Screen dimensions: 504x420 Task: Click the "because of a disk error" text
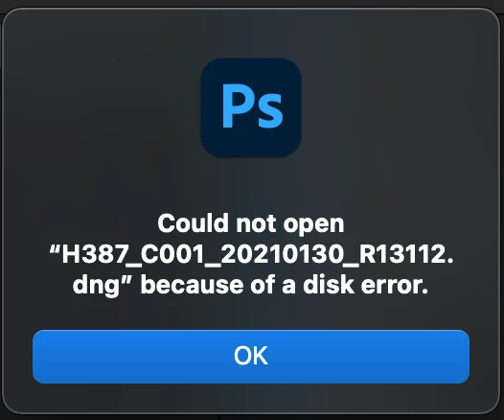pyautogui.click(x=285, y=285)
